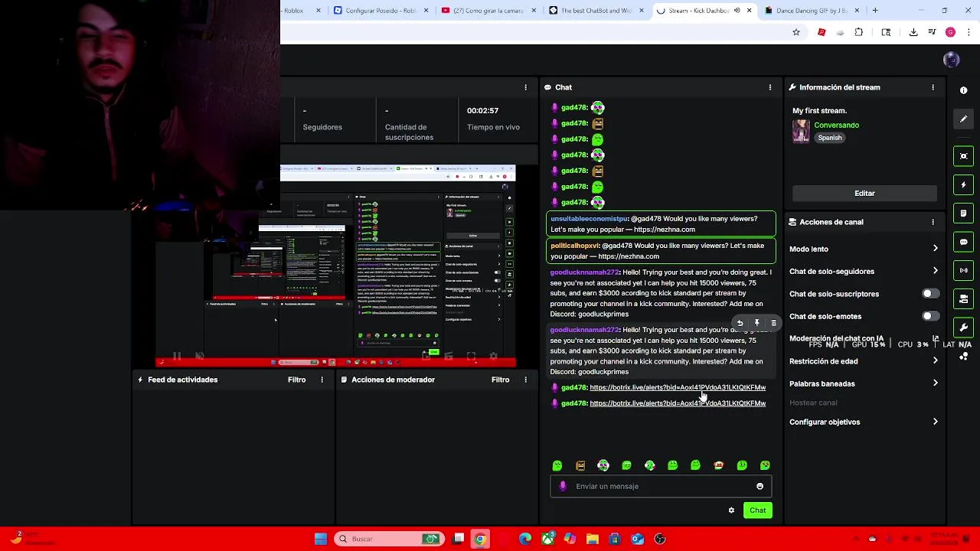Open stats panel three-dot menu

(x=525, y=87)
